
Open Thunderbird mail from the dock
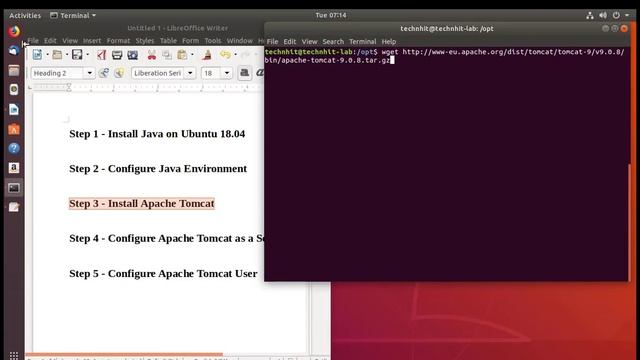coord(14,51)
